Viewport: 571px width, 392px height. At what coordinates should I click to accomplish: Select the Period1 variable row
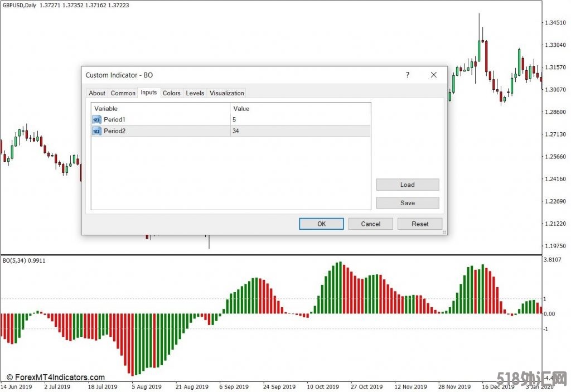tap(231, 119)
